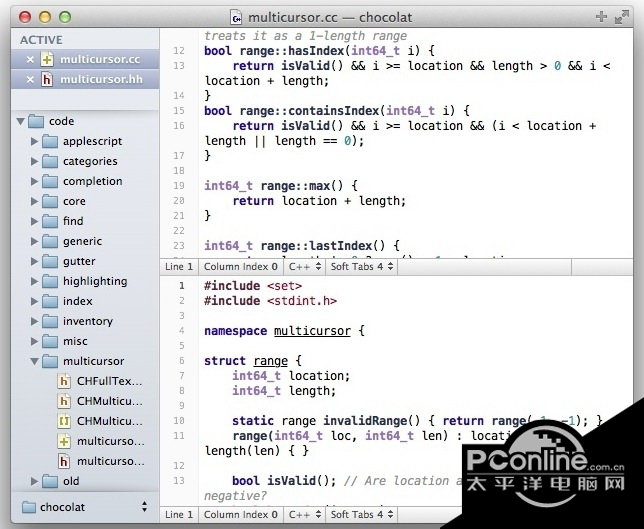Screen dimensions: 644x529
Task: Click the multicursor folder icon
Action: [50, 361]
